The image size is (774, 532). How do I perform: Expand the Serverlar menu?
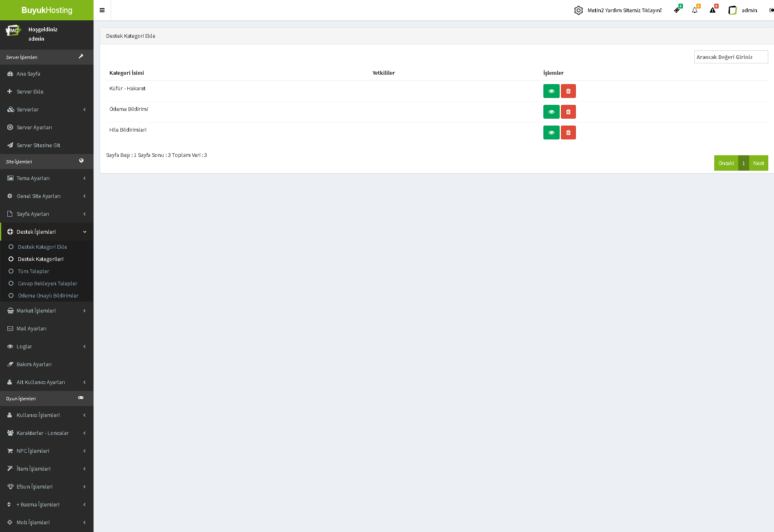47,109
